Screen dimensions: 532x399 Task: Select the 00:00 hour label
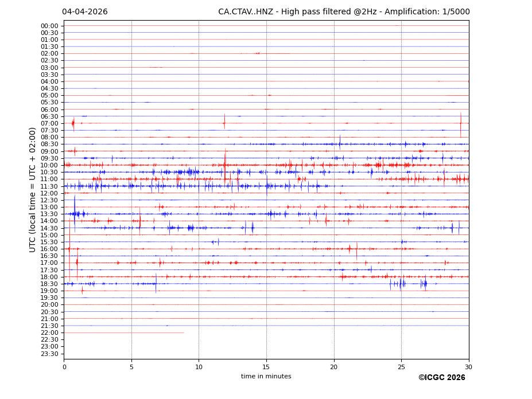point(49,26)
